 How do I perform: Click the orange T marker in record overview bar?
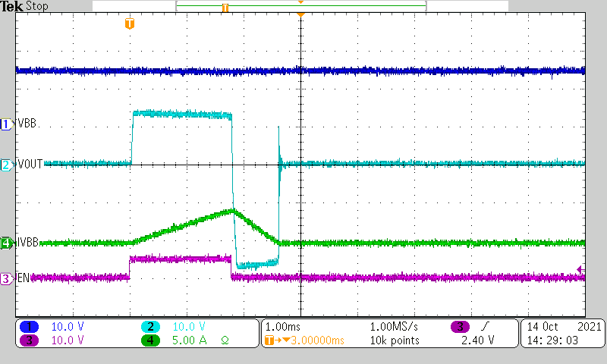pos(225,8)
